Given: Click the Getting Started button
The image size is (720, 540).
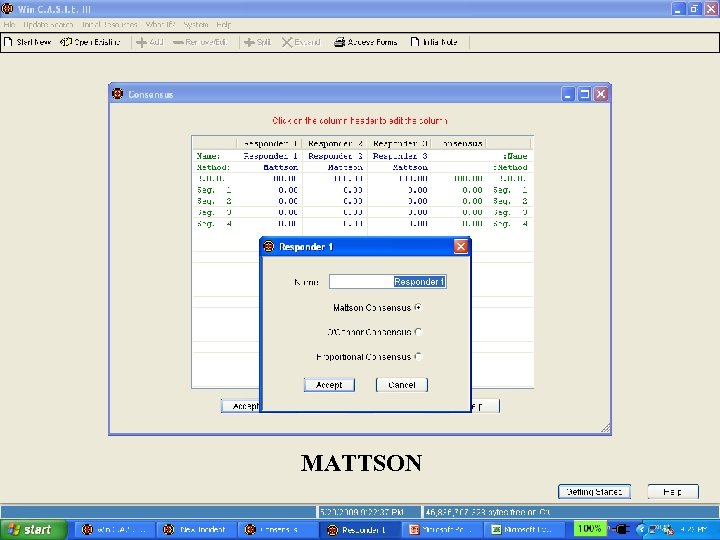Looking at the screenshot, I should [x=594, y=491].
